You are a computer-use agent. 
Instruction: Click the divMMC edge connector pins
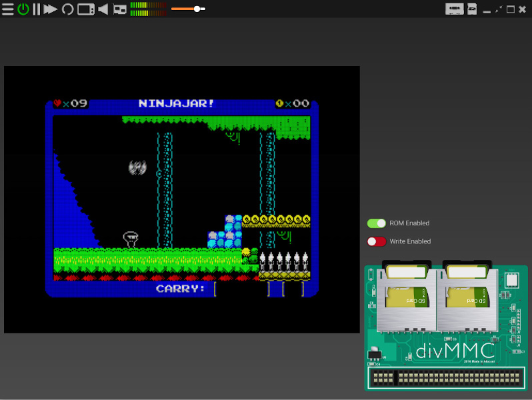click(447, 377)
